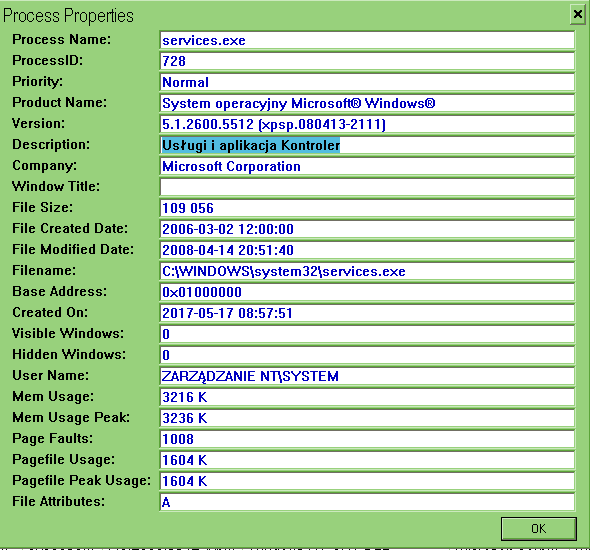Click the 'File Created Date:' label
Viewport: 590px width, 550px height.
pos(70,228)
